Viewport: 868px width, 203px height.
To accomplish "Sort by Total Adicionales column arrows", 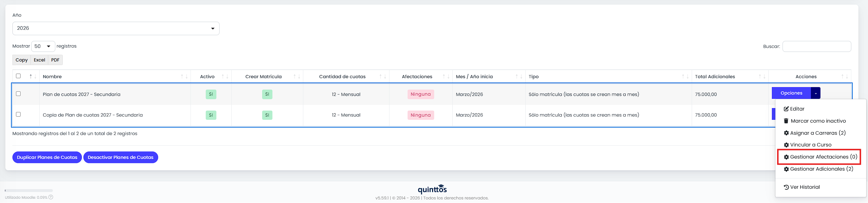I will 762,76.
